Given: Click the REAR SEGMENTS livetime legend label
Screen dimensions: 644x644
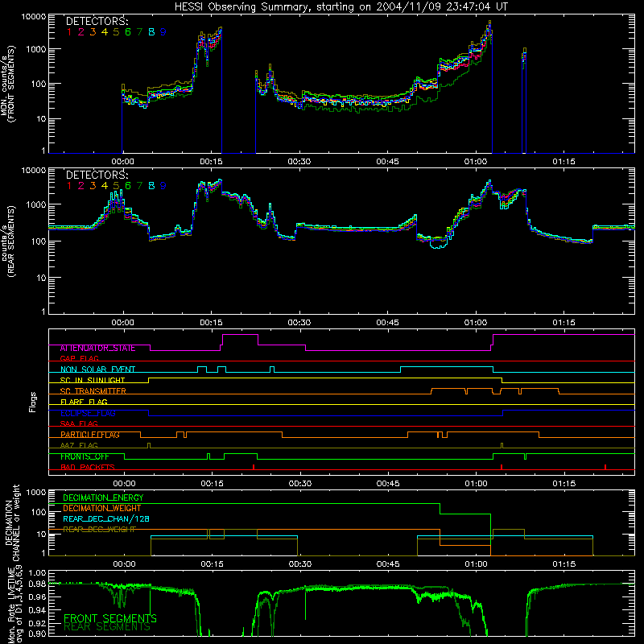Looking at the screenshot, I should (107, 627).
